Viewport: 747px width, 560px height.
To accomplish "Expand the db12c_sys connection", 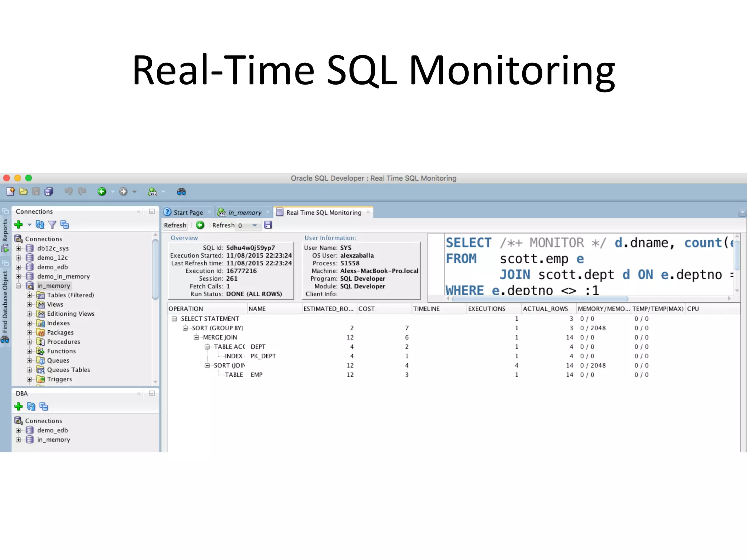I will (x=18, y=248).
